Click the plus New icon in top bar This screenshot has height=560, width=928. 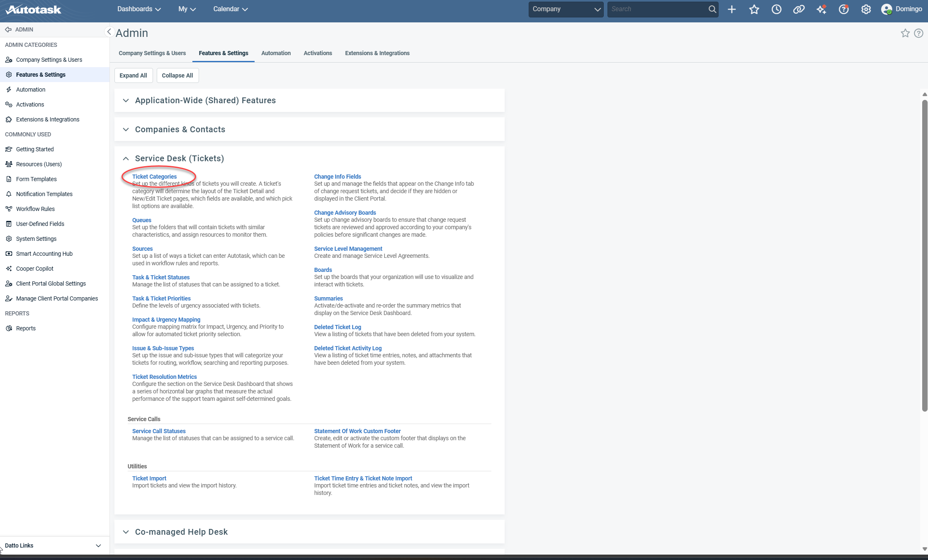pyautogui.click(x=732, y=9)
